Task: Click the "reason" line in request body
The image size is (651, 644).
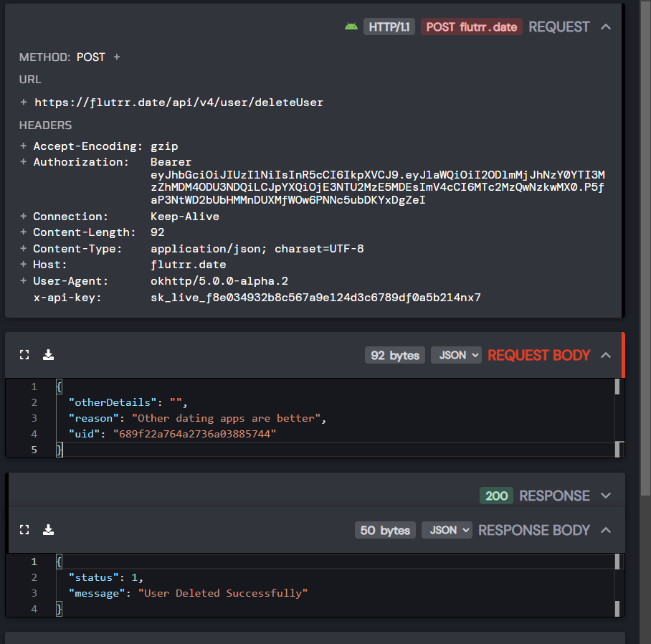Action: pos(197,418)
